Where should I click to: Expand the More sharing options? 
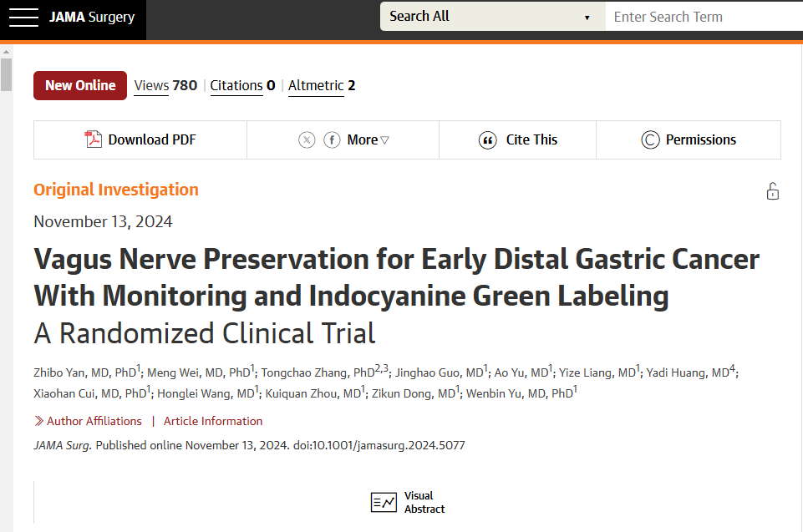(x=368, y=139)
